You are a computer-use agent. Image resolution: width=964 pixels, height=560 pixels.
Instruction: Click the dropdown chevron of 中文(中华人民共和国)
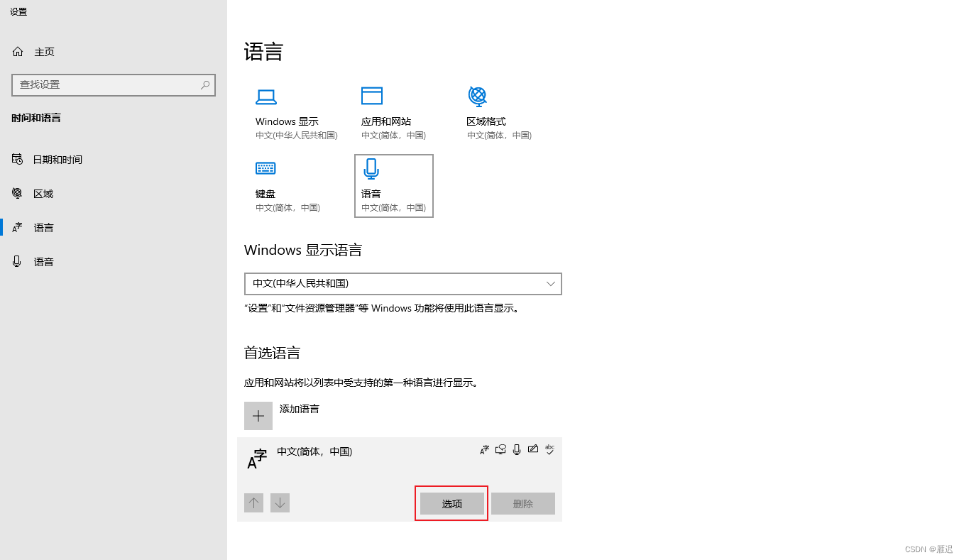(x=551, y=283)
